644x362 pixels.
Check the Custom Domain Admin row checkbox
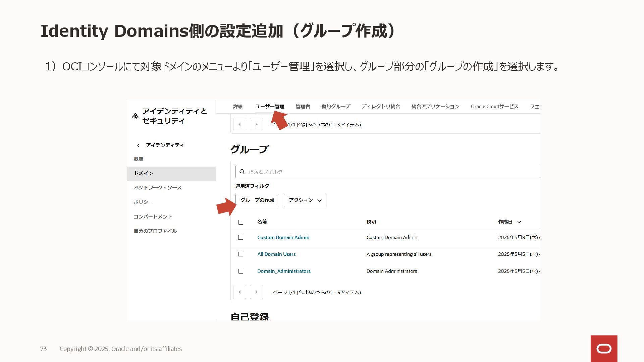241,237
